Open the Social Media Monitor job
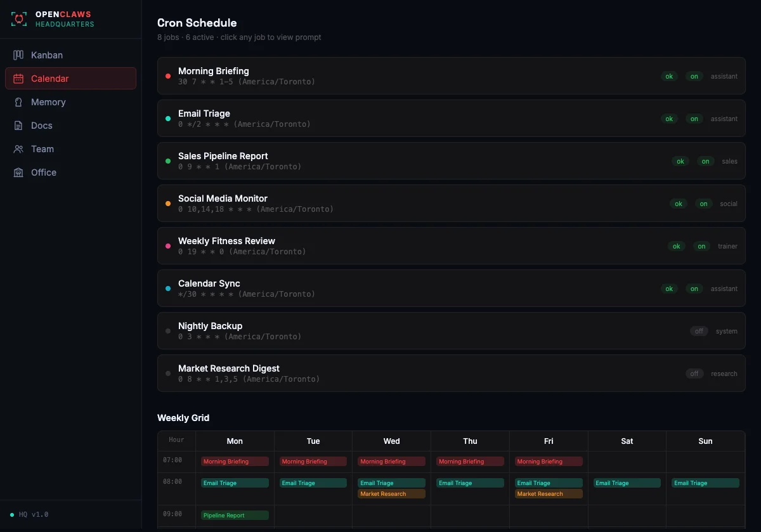This screenshot has height=532, width=761. tap(451, 204)
